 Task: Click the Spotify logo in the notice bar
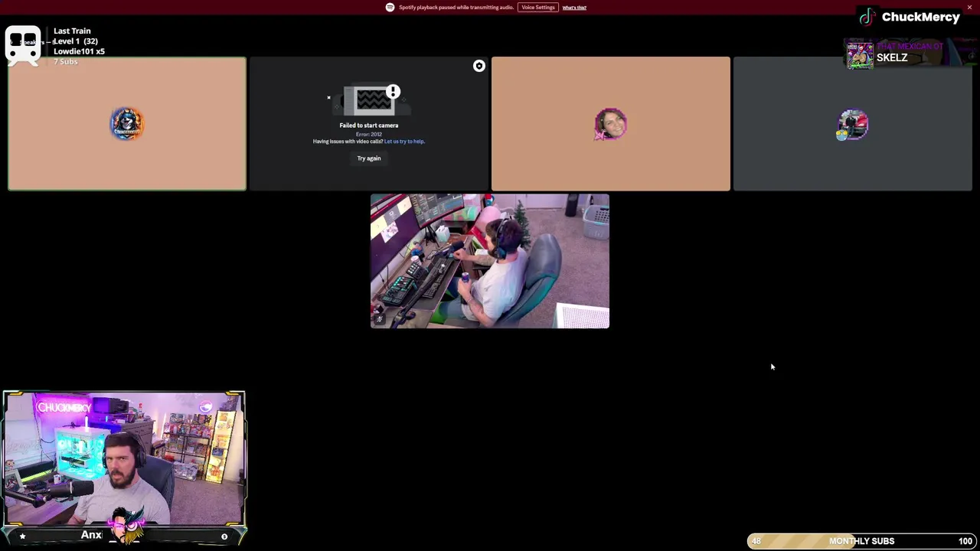[390, 8]
